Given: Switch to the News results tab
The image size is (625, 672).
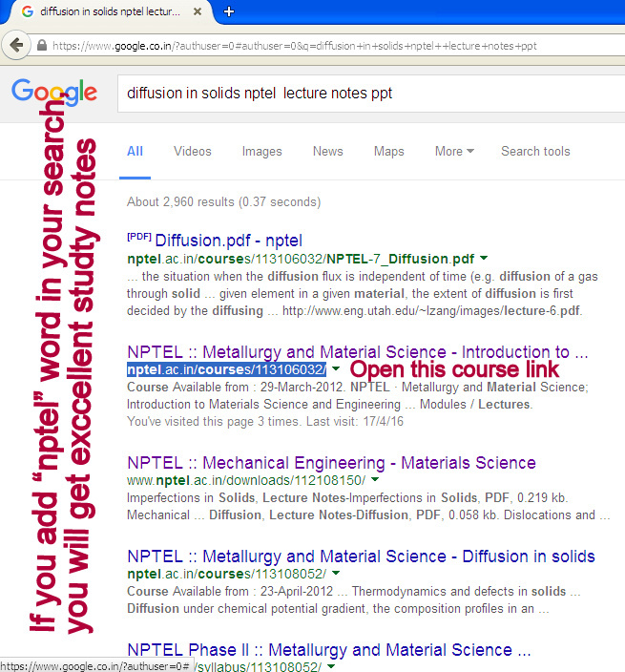Looking at the screenshot, I should pyautogui.click(x=327, y=151).
